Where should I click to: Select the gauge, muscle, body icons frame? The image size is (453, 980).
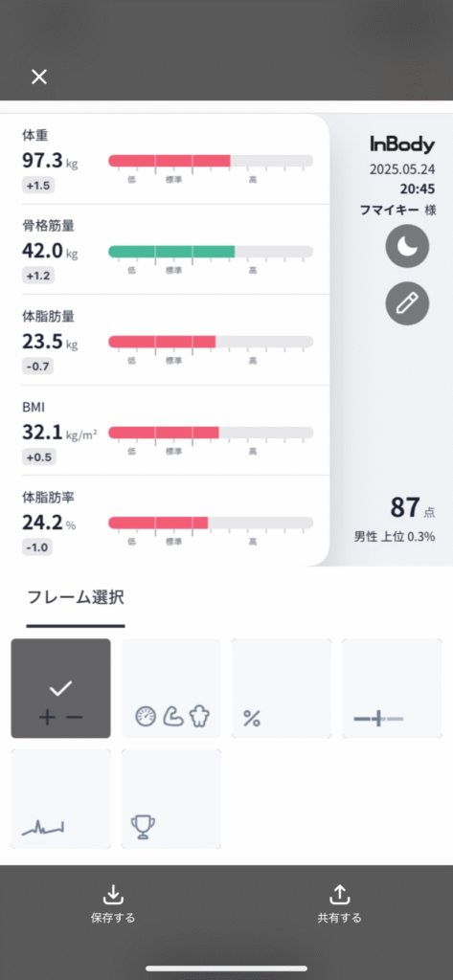[x=170, y=688]
